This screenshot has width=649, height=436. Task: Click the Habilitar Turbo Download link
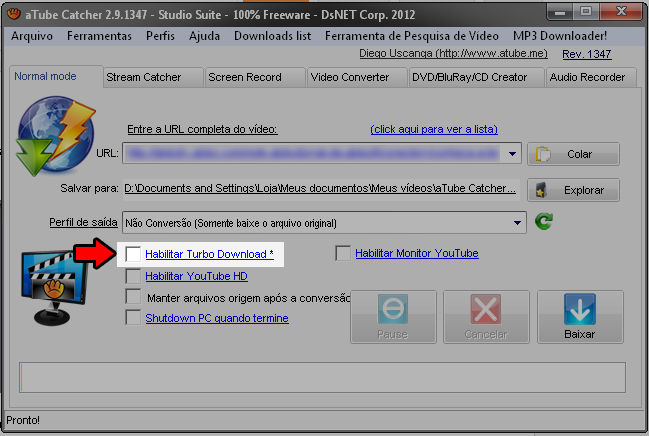coord(209,254)
